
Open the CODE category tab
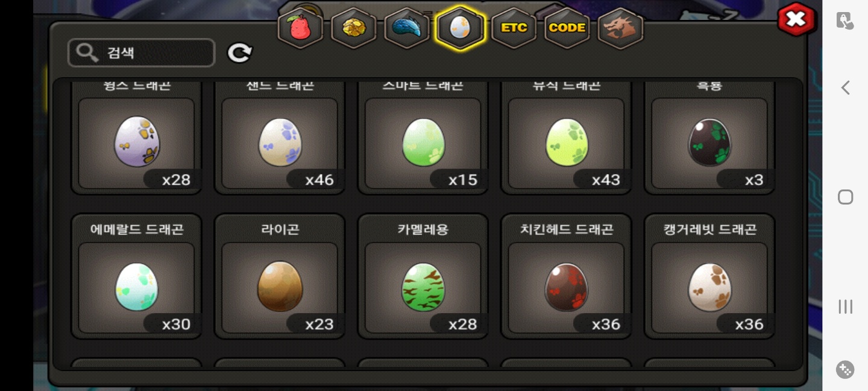pyautogui.click(x=567, y=28)
